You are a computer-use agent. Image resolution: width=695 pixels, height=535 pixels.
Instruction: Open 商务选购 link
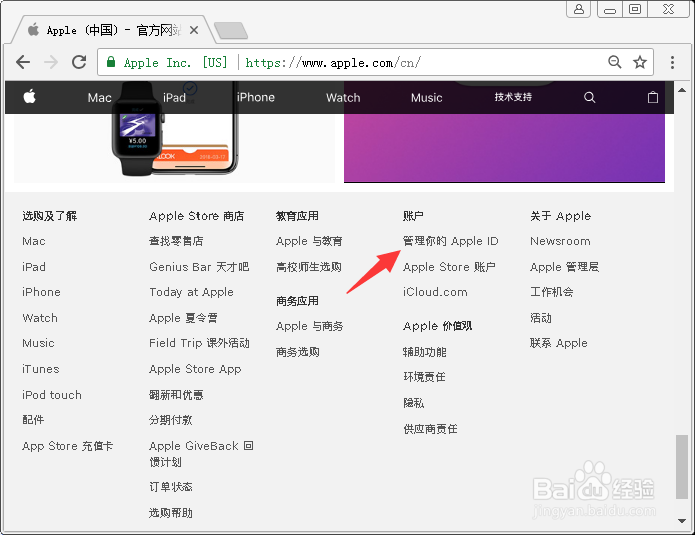tap(298, 352)
